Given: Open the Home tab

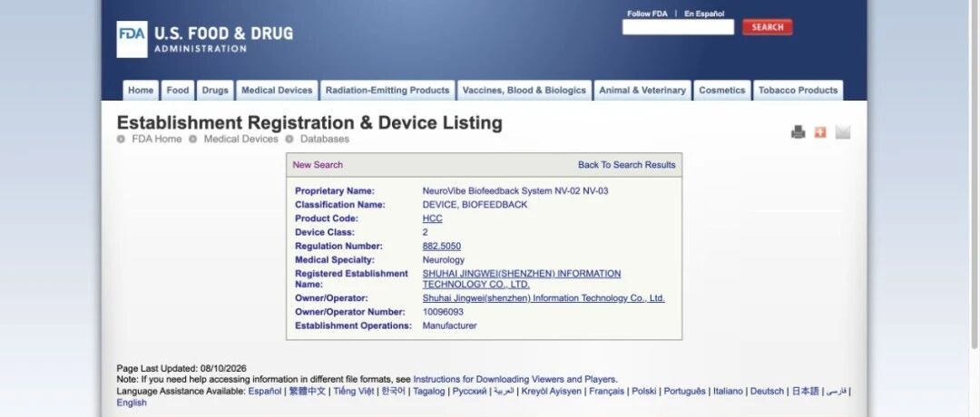Looking at the screenshot, I should [x=141, y=90].
